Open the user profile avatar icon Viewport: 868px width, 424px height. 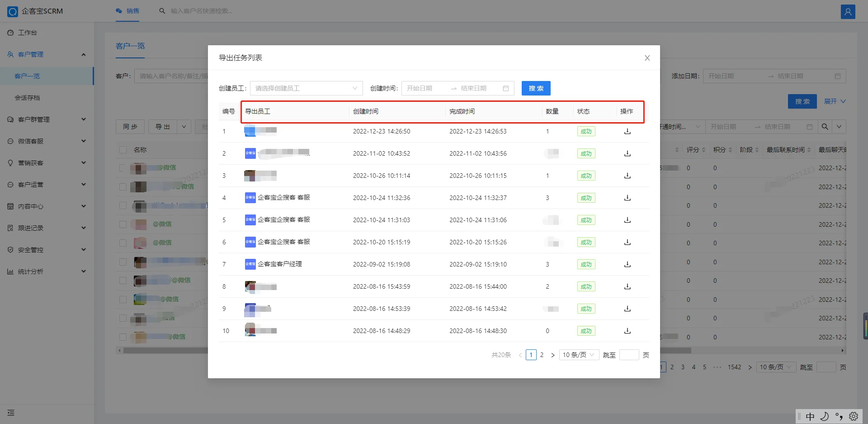848,11
